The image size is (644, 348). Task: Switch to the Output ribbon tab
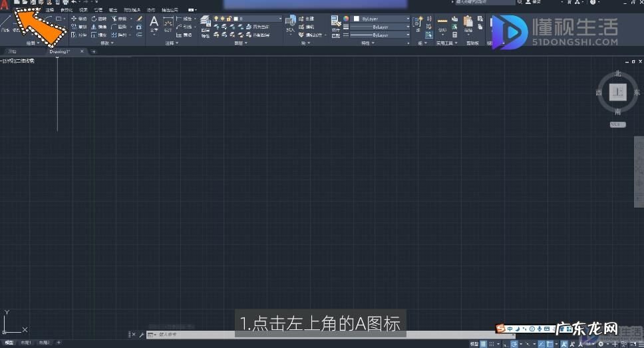pyautogui.click(x=113, y=10)
